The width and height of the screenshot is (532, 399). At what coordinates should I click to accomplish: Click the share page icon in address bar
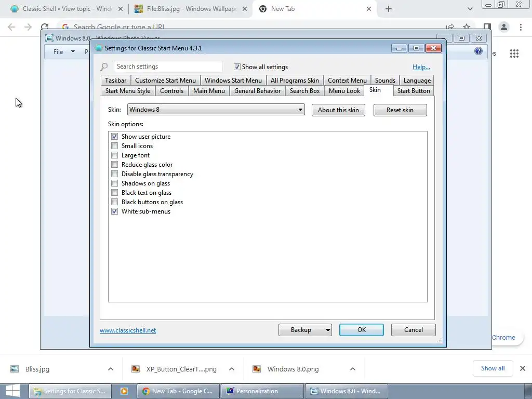[450, 27]
